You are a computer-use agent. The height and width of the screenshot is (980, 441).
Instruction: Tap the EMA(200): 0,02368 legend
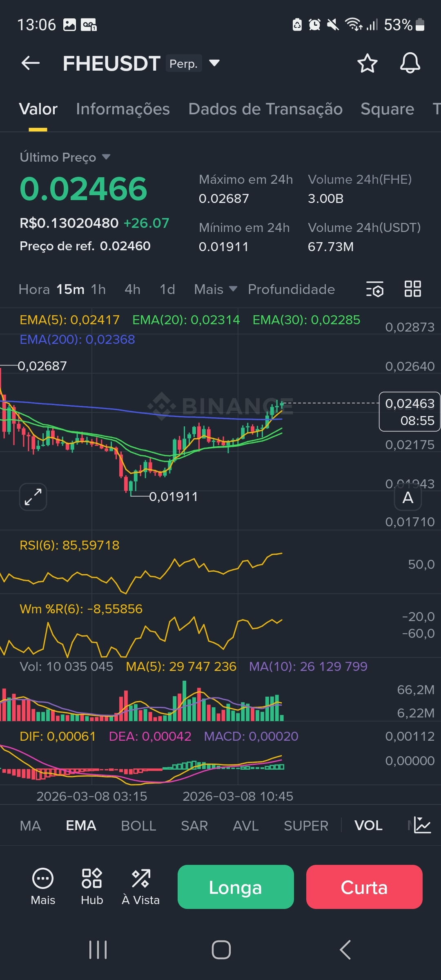(77, 339)
